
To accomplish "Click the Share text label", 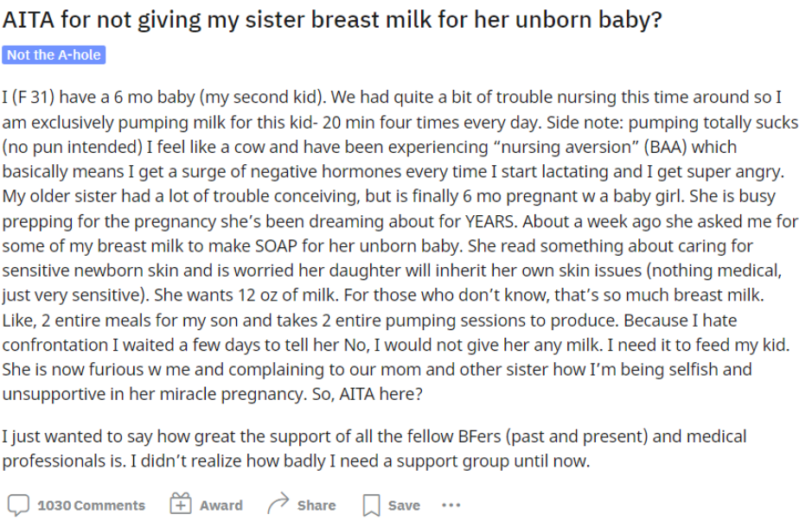I will (316, 505).
